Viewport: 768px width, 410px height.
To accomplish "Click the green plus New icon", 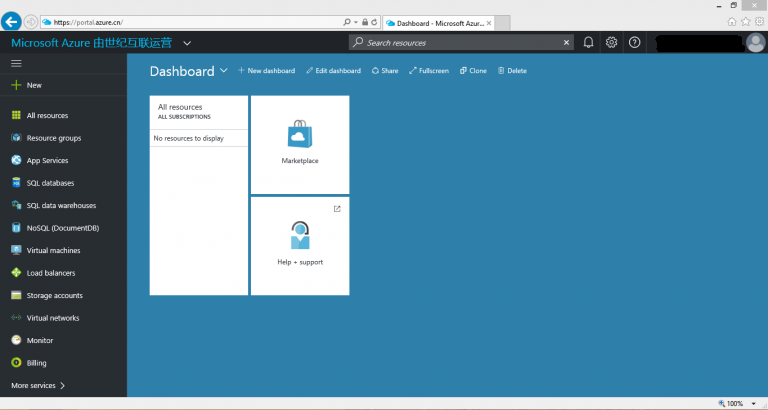I will (x=16, y=85).
